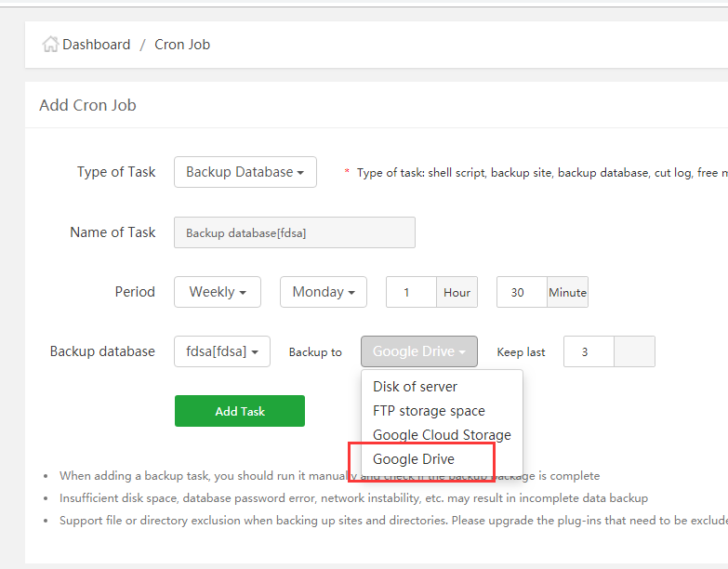This screenshot has height=569, width=728.
Task: Open the Type of Task dropdown
Action: coord(245,172)
